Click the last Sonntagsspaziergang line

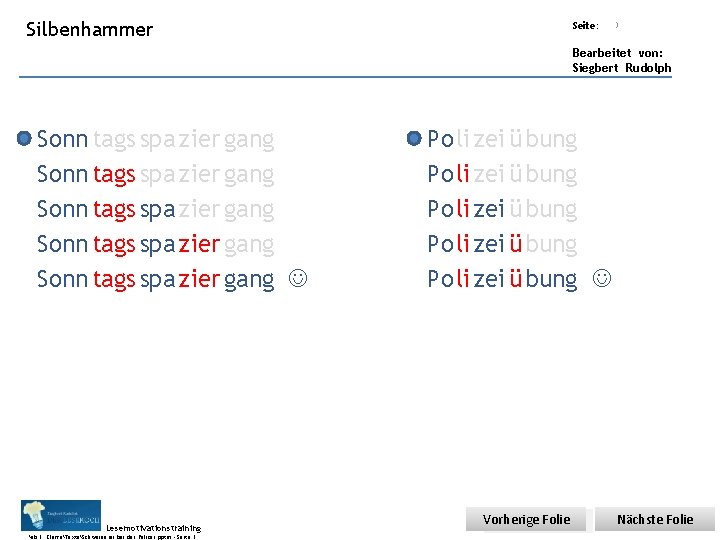pyautogui.click(x=155, y=279)
